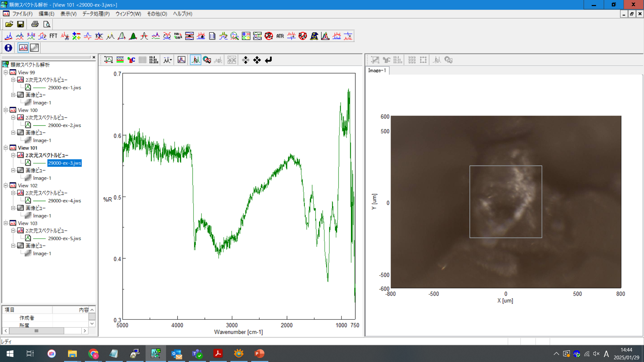The width and height of the screenshot is (644, 362).
Task: Click the framed spectrum window icon in toolbar
Action: (181, 60)
